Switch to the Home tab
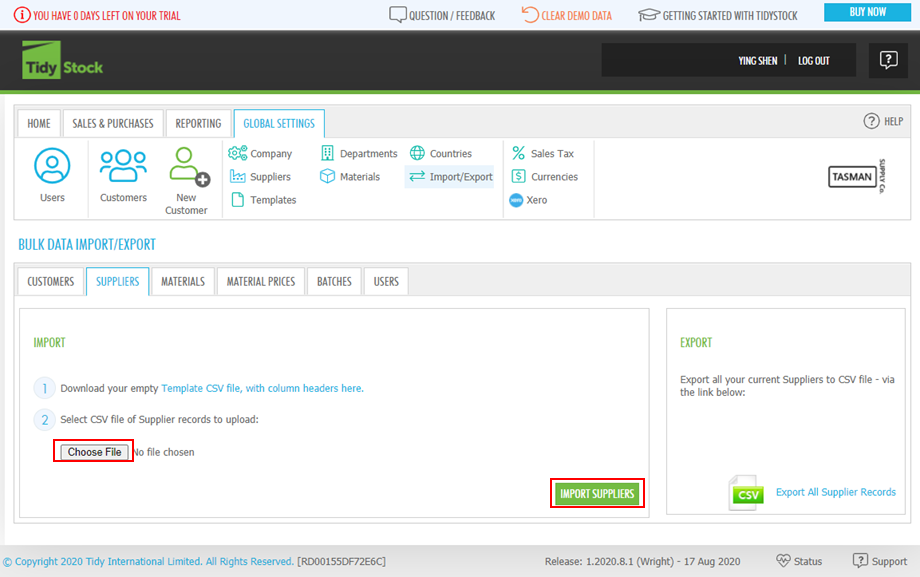The width and height of the screenshot is (920, 577). tap(39, 123)
